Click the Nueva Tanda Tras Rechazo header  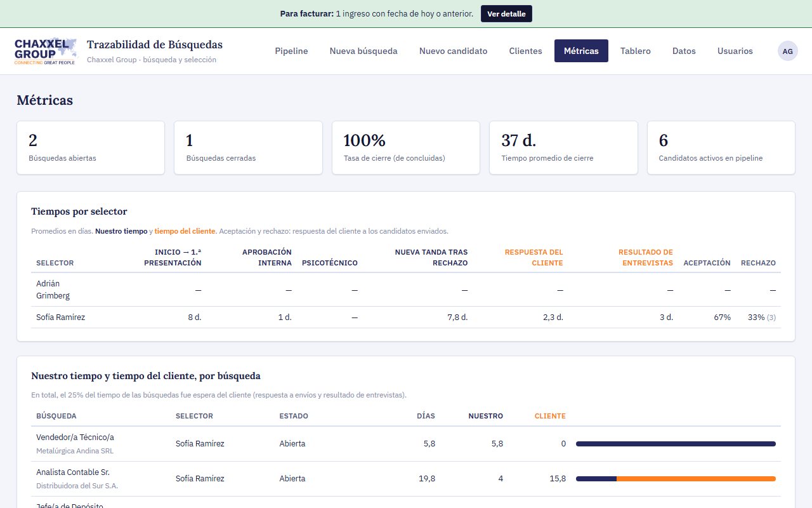click(x=431, y=257)
